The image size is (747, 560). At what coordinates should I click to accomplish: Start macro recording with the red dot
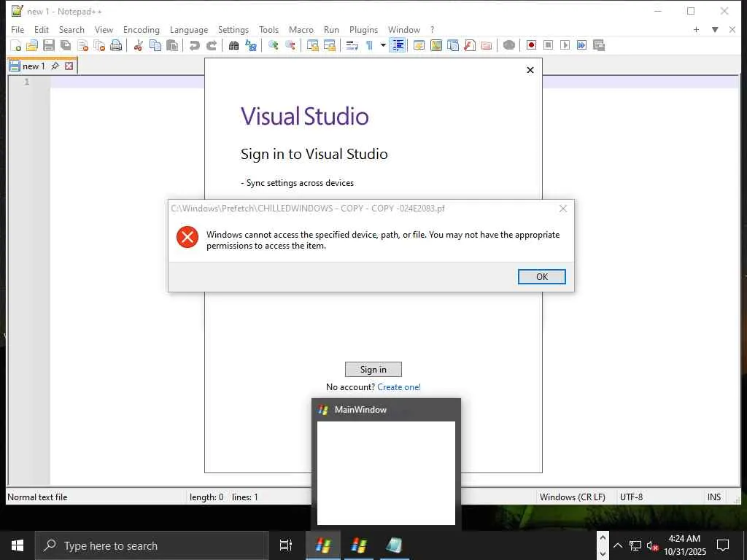pyautogui.click(x=531, y=46)
